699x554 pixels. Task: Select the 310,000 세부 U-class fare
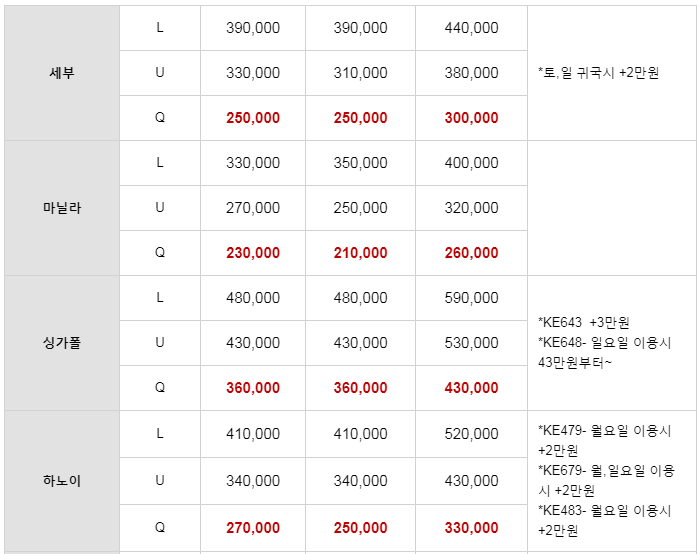click(x=360, y=73)
